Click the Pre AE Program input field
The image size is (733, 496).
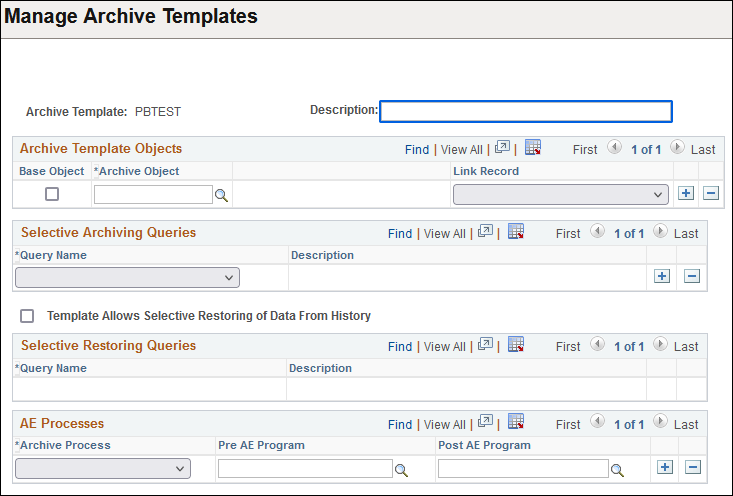(305, 468)
